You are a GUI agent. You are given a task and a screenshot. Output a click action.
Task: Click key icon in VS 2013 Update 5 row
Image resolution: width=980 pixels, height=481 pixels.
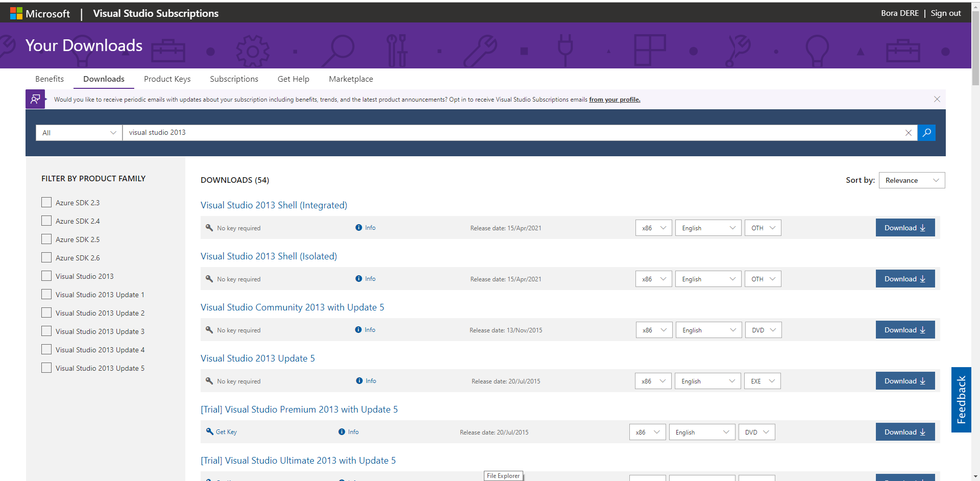point(209,381)
